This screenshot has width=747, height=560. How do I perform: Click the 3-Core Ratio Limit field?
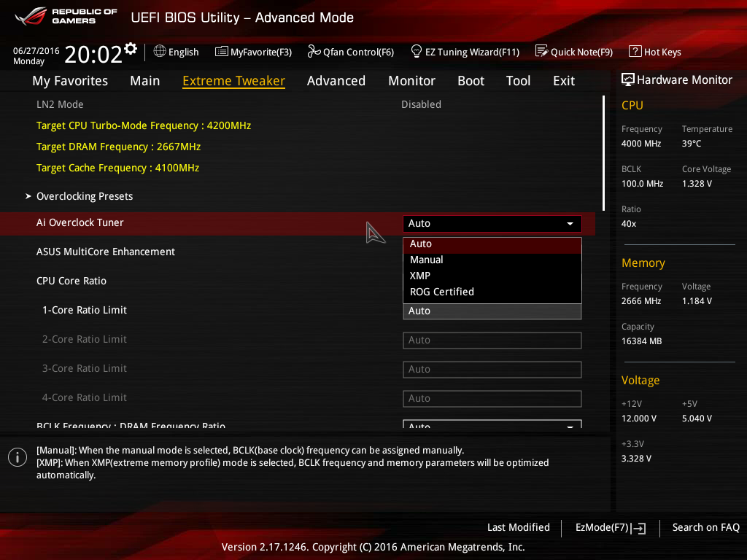tap(492, 370)
